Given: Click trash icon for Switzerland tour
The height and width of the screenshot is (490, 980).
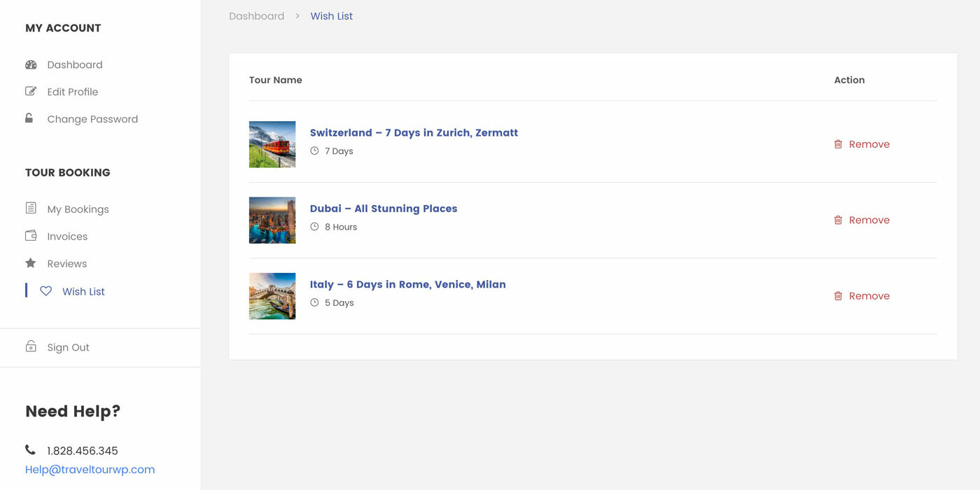Looking at the screenshot, I should (838, 144).
